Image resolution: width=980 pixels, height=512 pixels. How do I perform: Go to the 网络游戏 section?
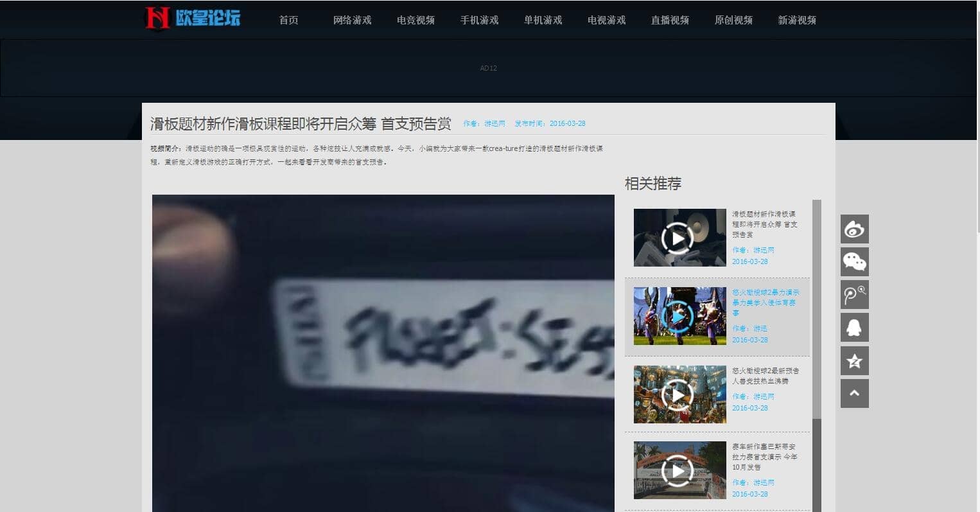coord(353,20)
